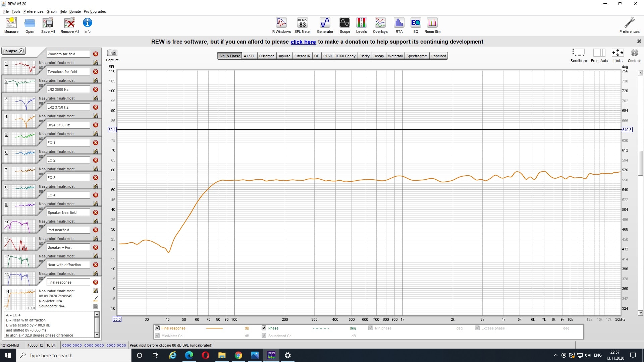The image size is (644, 362).
Task: Follow the click here donation link
Action: [303, 42]
